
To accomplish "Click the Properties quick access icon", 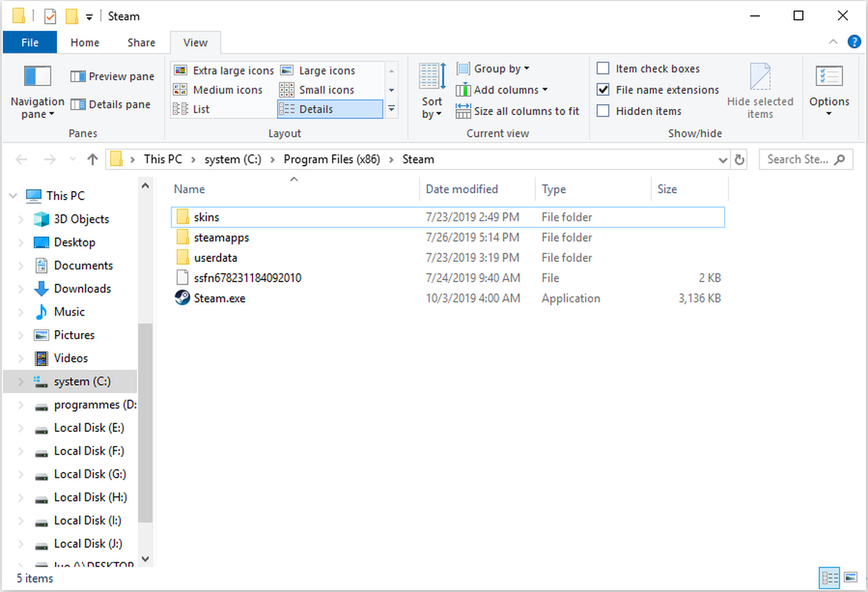I will (50, 16).
